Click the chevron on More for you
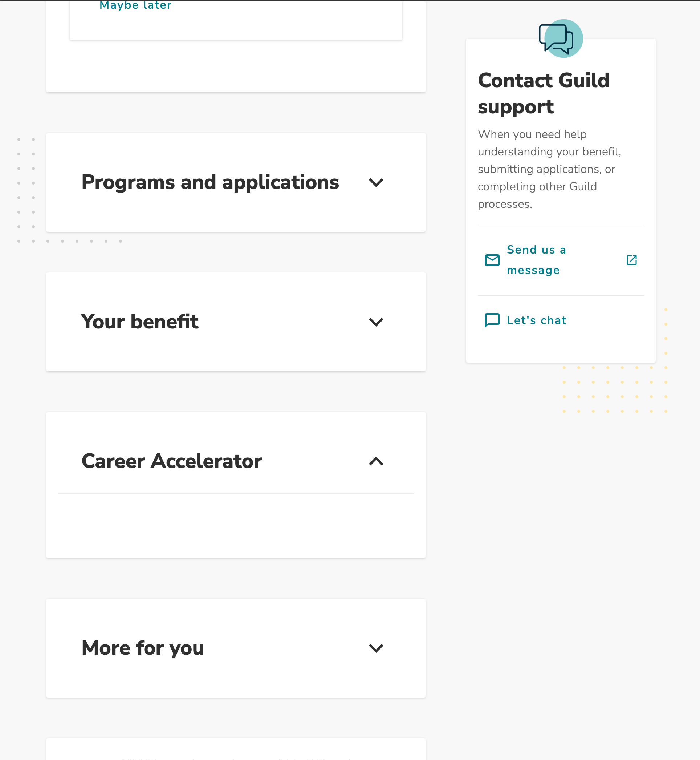 coord(377,648)
